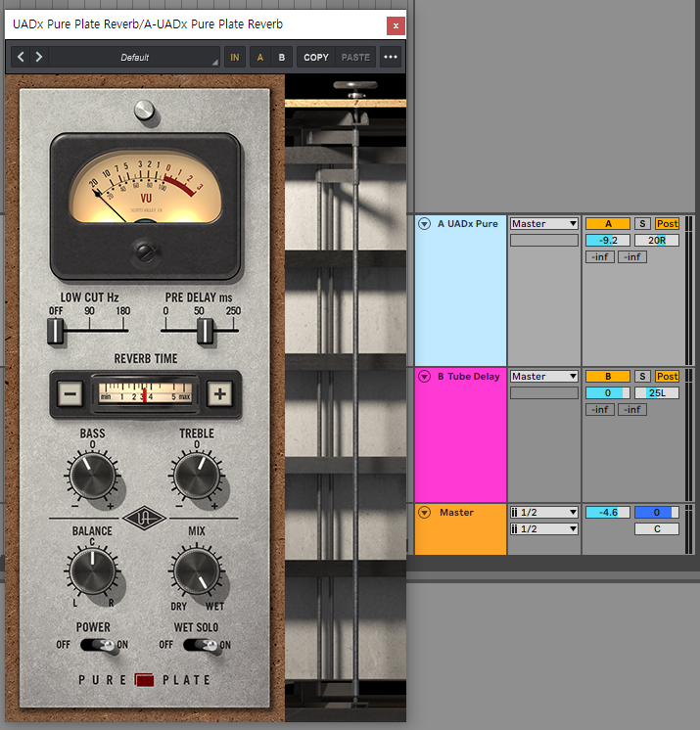Open the Default preset dropdown

(134, 58)
